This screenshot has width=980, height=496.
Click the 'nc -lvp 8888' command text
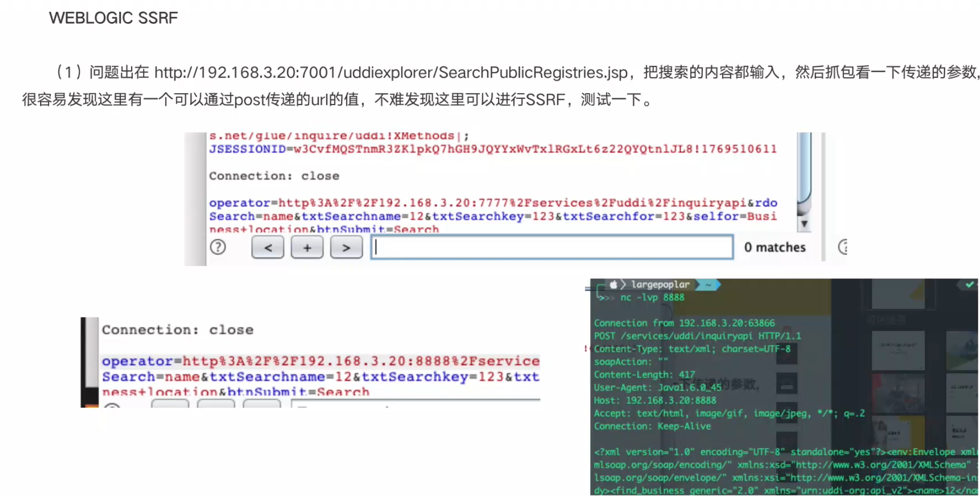point(652,297)
